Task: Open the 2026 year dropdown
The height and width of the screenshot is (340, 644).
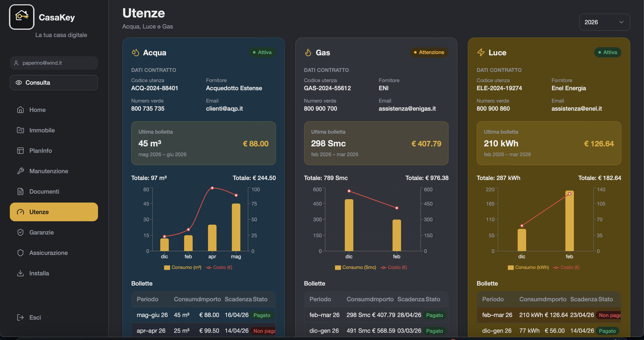Action: 605,22
